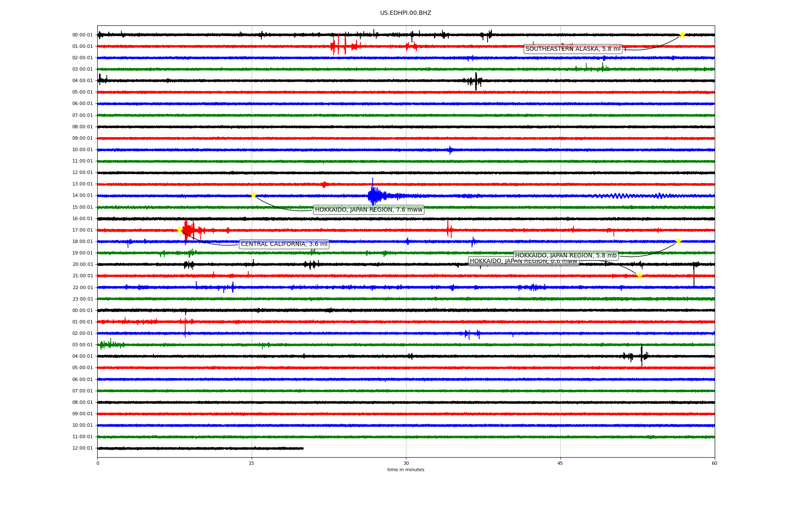Click the 30 minute x-axis tick label
This screenshot has height=508, width=812.
[x=406, y=463]
